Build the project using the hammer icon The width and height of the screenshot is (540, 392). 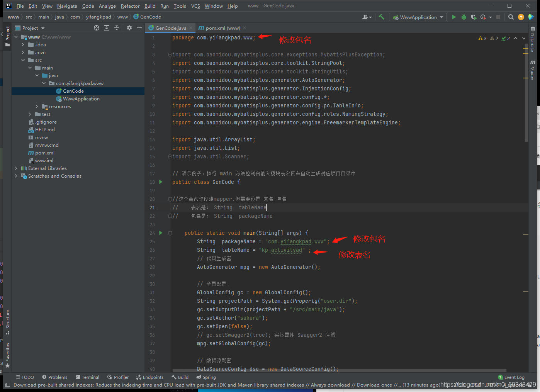[381, 17]
